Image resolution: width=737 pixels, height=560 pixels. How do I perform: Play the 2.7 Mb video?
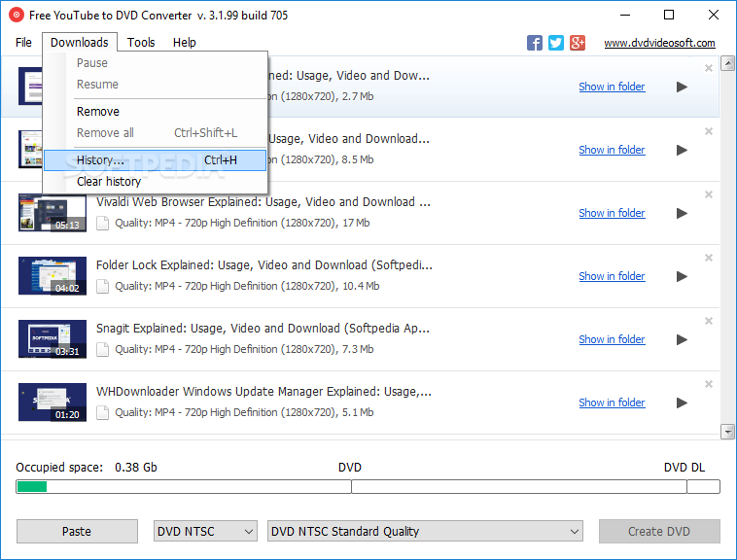[x=682, y=87]
